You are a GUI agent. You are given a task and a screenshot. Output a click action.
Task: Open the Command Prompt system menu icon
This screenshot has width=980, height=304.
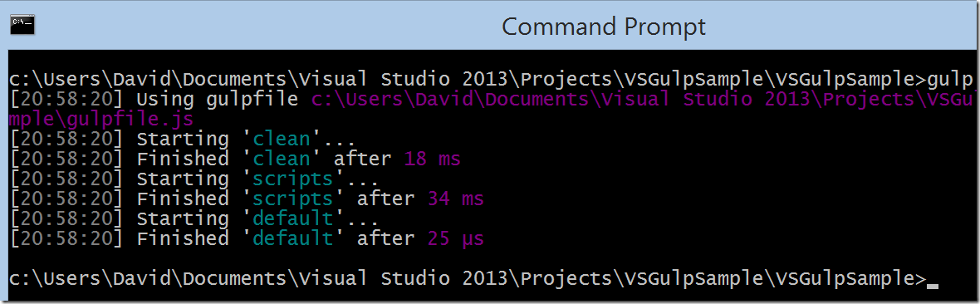tap(22, 24)
